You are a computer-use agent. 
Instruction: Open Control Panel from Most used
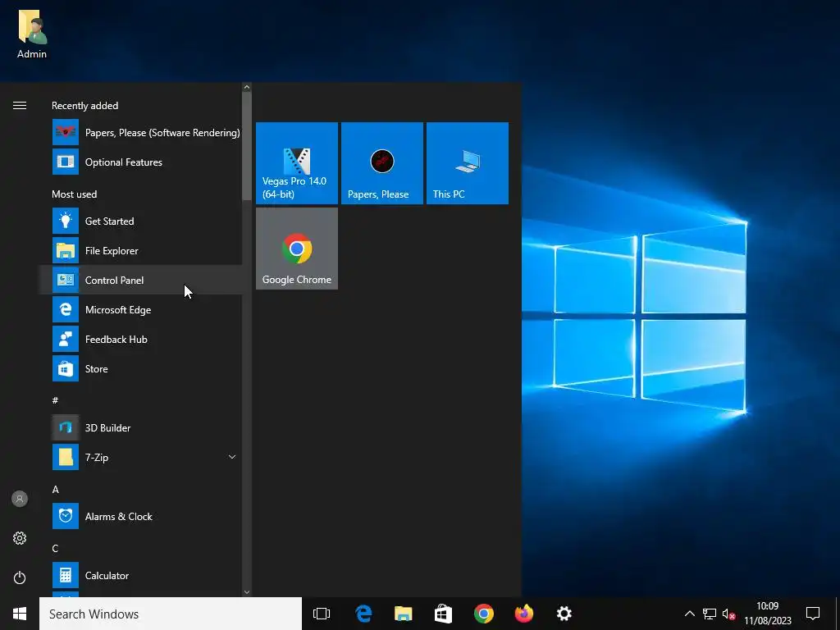coord(140,281)
